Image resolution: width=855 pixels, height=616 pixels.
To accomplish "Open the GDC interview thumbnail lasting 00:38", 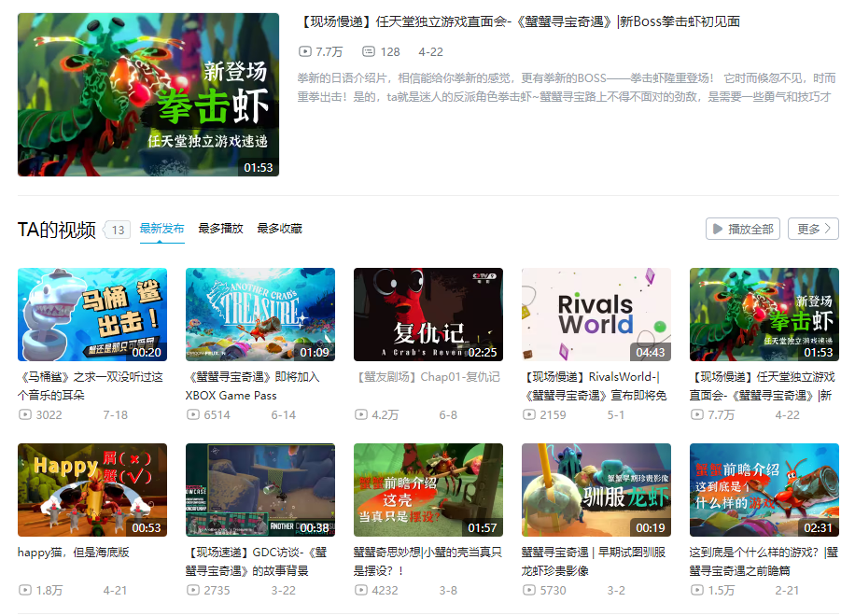I will (x=260, y=490).
